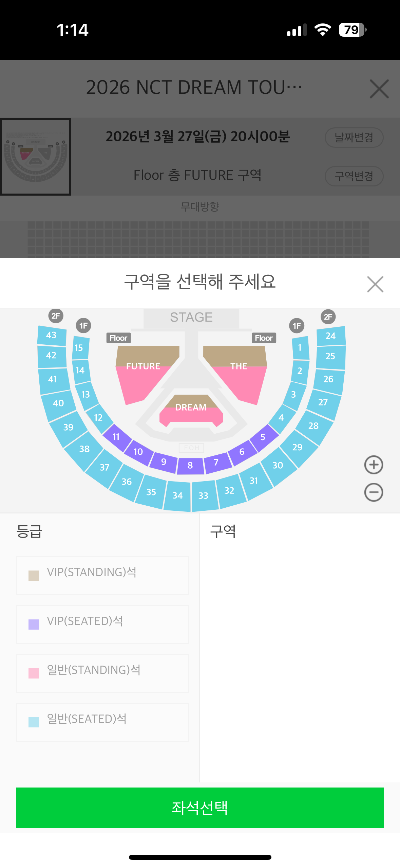
Task: Filter by VIP(SEATED)석 grade
Action: click(102, 624)
